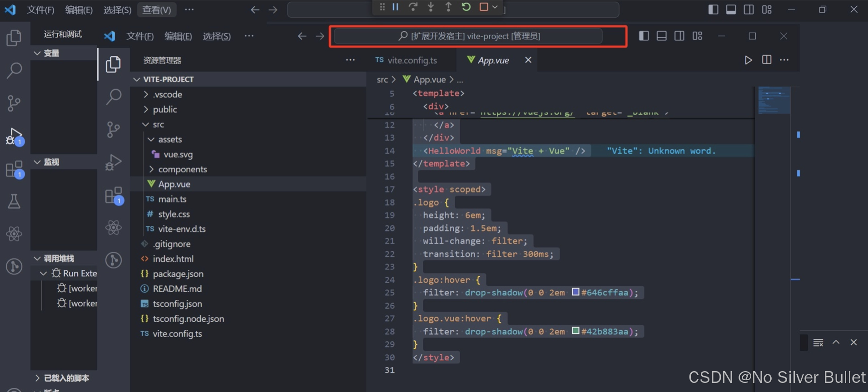
Task: Switch to the vite.config.ts editor tab
Action: (x=406, y=60)
